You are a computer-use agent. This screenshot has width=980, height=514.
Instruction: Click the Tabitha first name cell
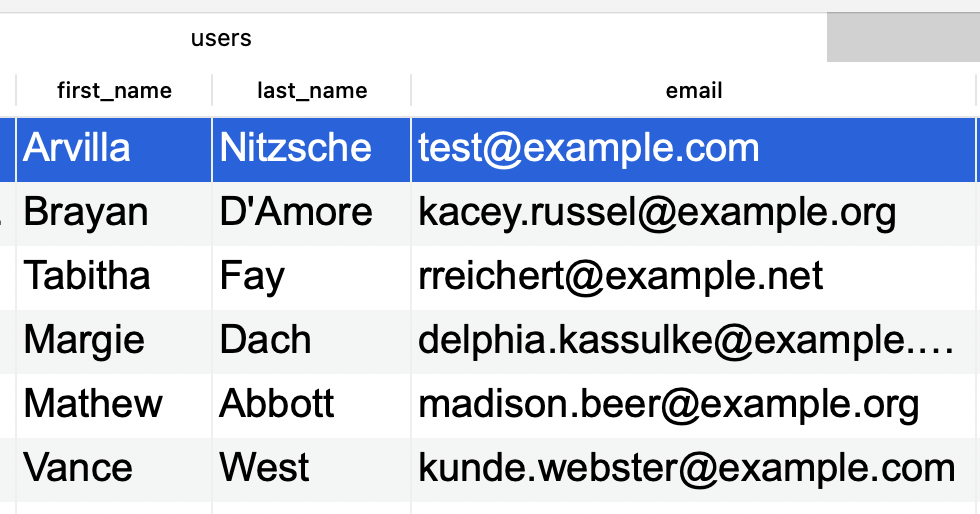click(114, 277)
